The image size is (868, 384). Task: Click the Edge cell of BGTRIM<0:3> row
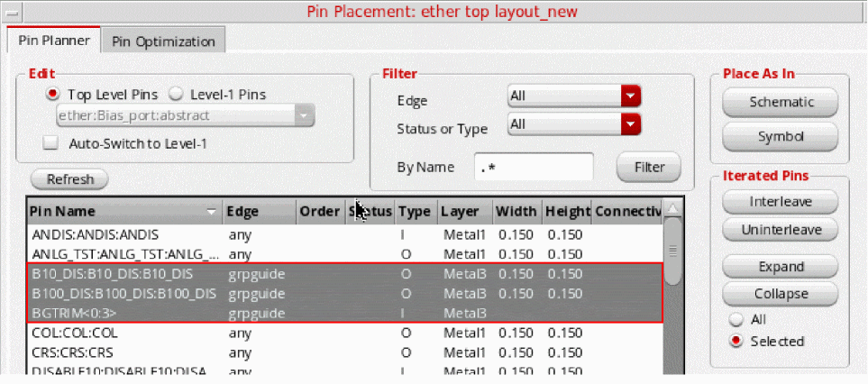[x=257, y=313]
